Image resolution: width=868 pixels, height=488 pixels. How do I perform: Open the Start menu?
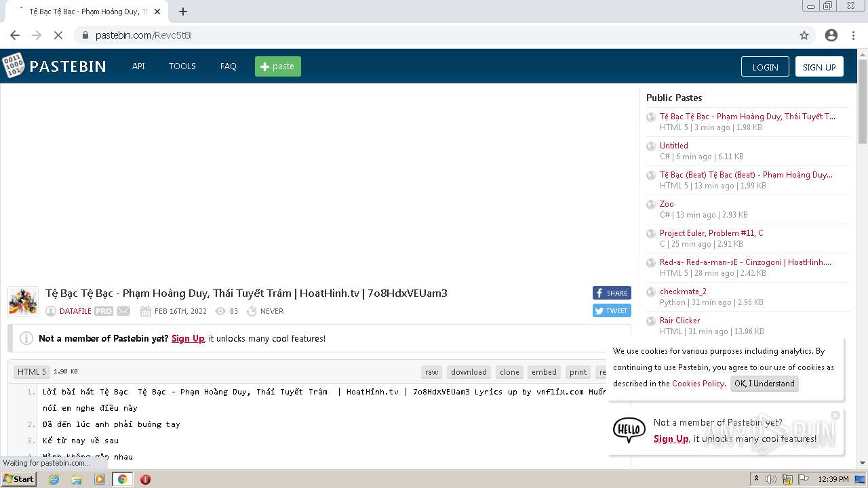[x=18, y=479]
